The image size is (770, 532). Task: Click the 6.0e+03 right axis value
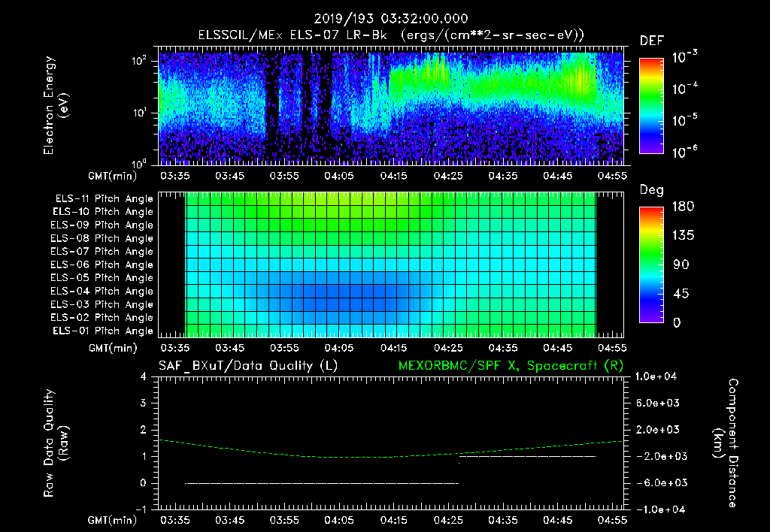pyautogui.click(x=658, y=403)
